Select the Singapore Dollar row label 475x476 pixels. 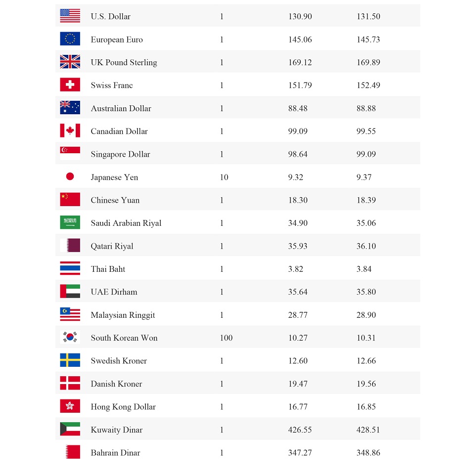click(120, 154)
